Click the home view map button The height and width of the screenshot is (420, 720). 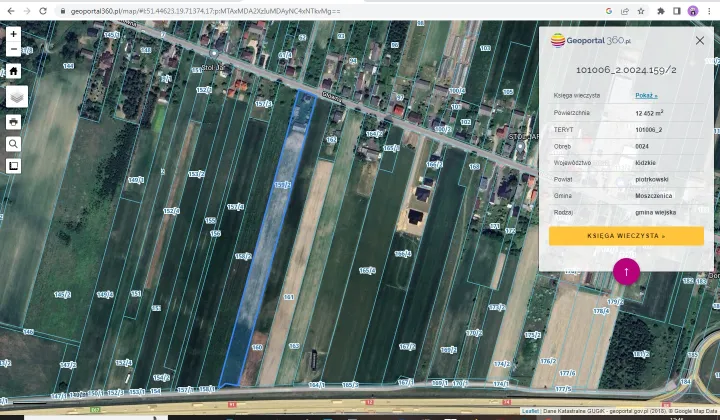coord(14,71)
